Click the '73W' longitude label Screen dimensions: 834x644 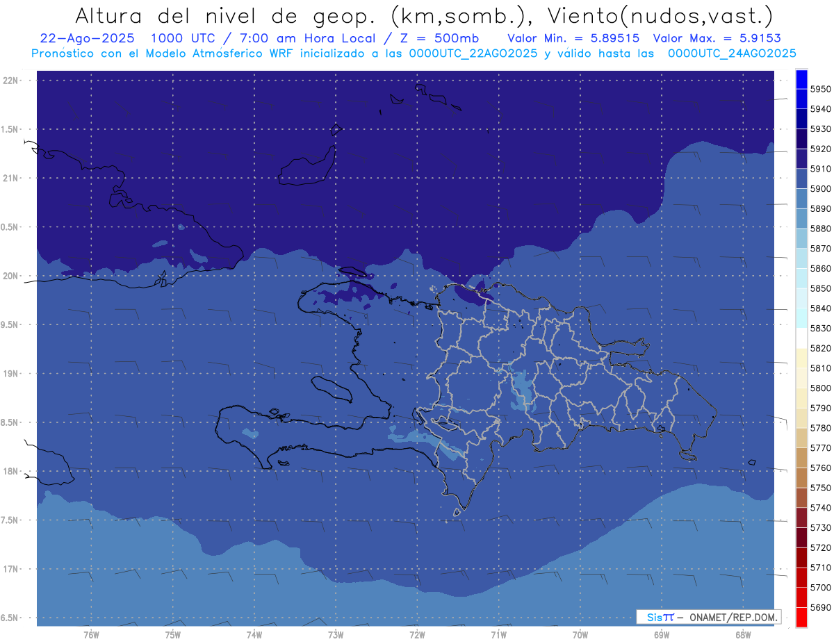(336, 634)
